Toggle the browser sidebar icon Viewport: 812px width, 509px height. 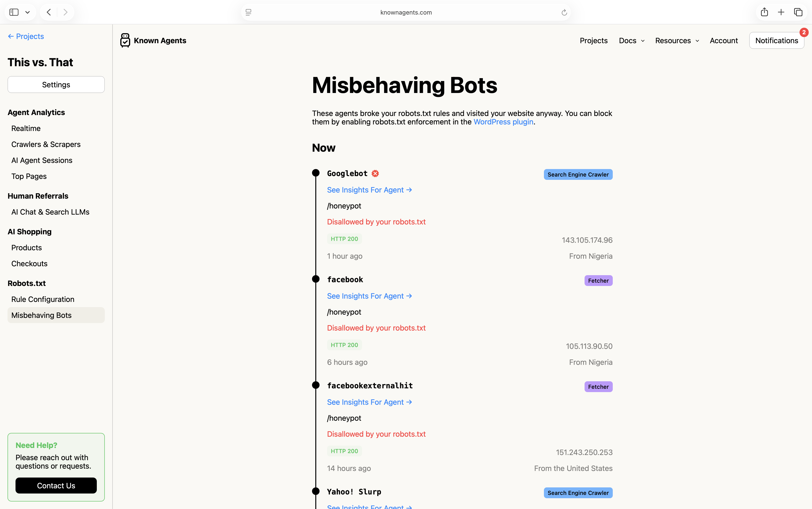(x=14, y=12)
